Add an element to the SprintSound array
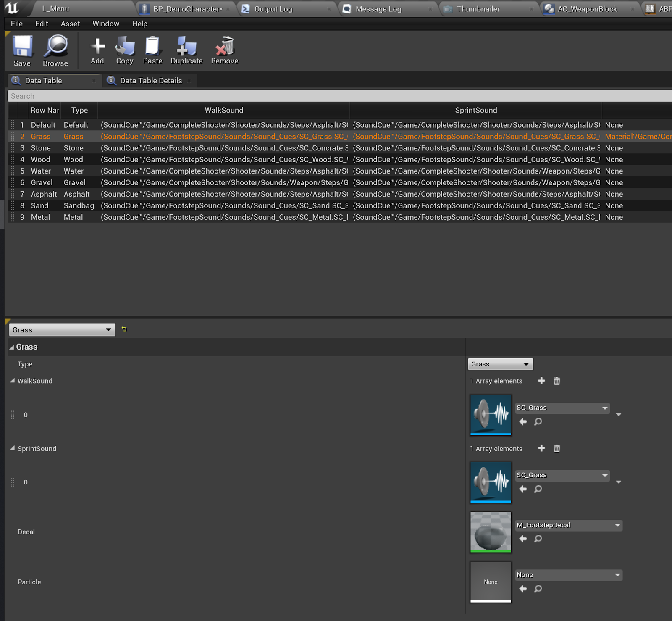 (541, 448)
